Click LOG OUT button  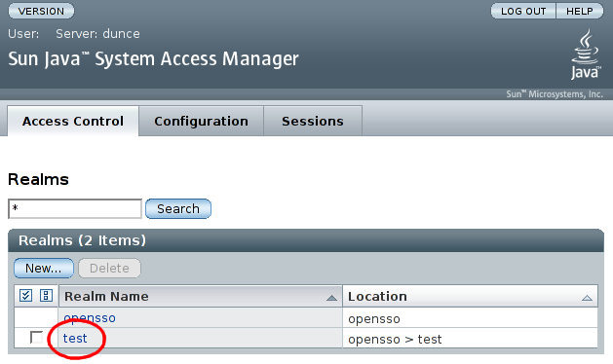coord(523,11)
